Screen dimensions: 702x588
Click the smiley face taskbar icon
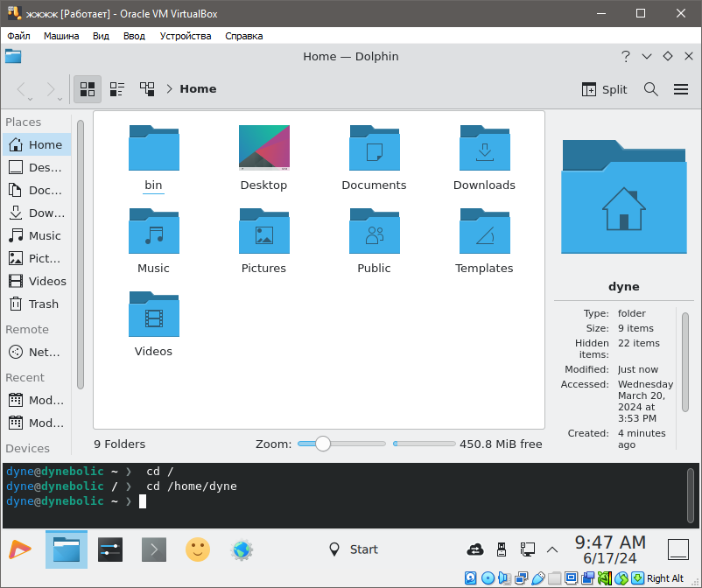(x=198, y=549)
